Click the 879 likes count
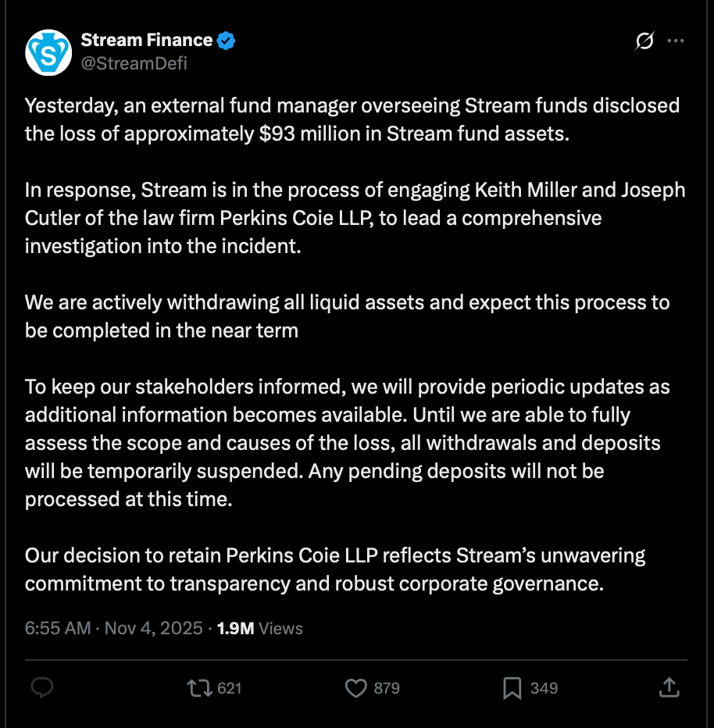Image resolution: width=714 pixels, height=728 pixels. [x=387, y=688]
